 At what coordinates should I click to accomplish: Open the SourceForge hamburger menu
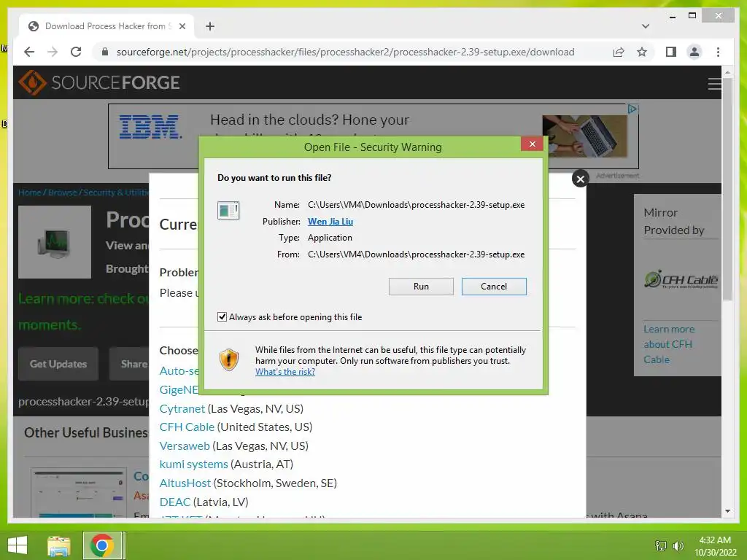(x=714, y=84)
